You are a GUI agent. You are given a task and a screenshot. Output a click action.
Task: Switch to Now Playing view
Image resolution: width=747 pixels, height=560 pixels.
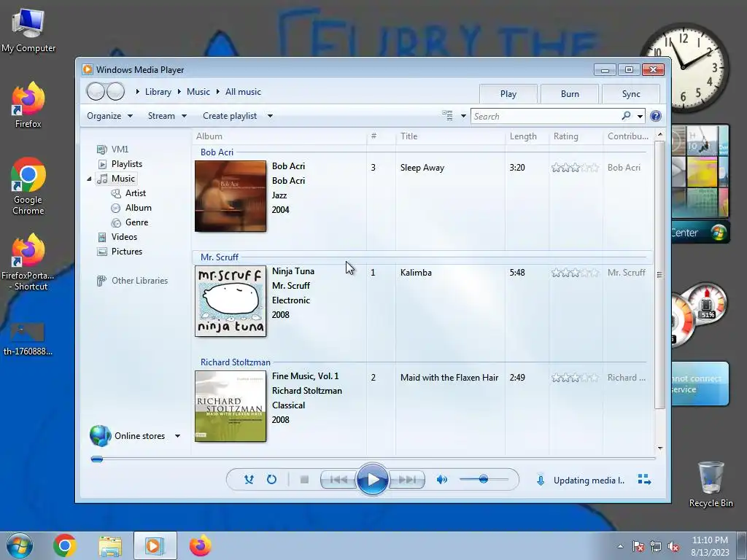[x=644, y=480]
